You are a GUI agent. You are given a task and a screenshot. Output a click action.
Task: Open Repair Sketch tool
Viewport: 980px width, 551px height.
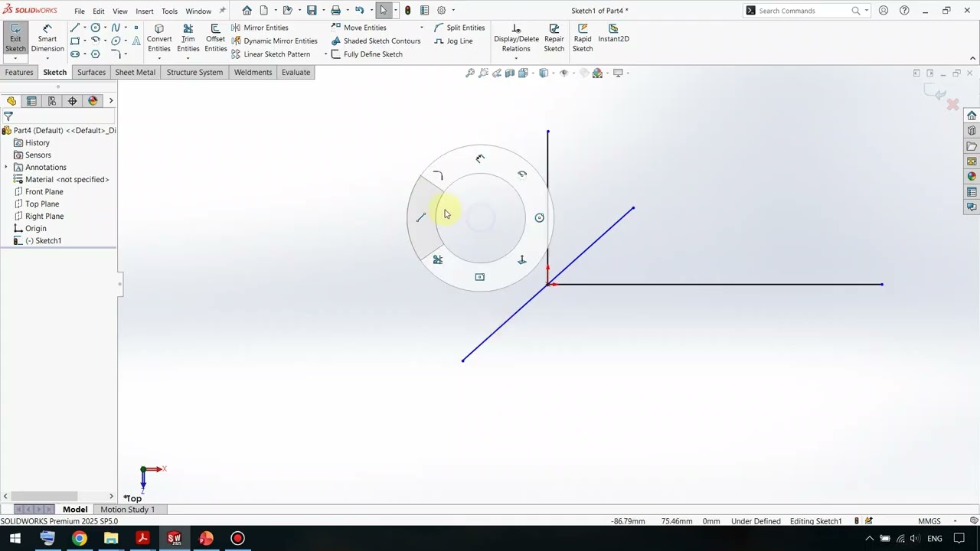[x=554, y=38]
